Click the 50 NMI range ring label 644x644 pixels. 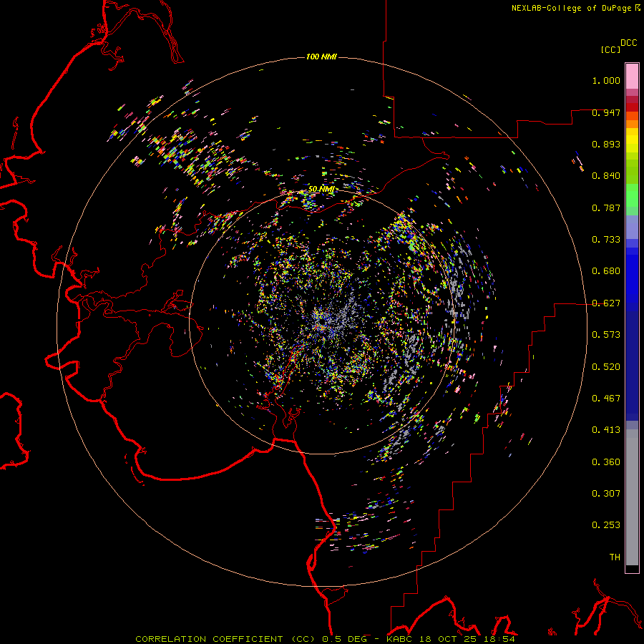point(321,189)
